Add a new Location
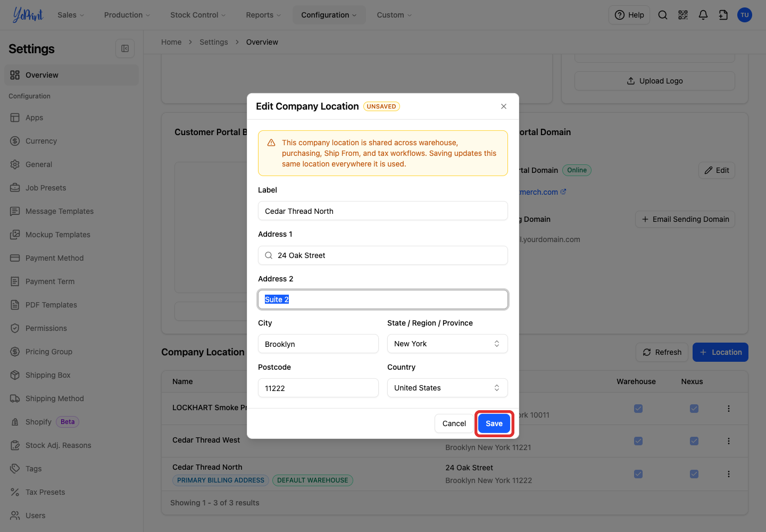This screenshot has height=532, width=766. 720,352
